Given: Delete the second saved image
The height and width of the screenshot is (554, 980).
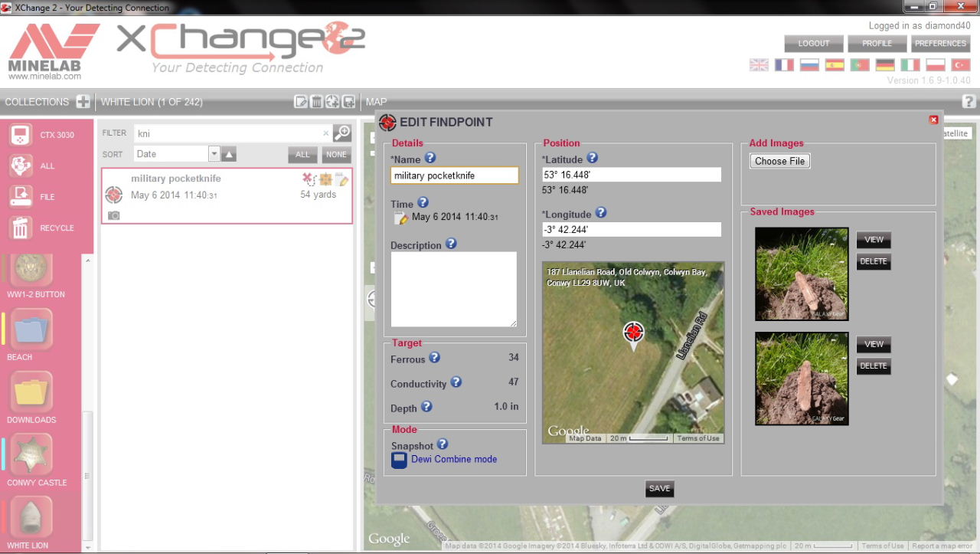Looking at the screenshot, I should tap(874, 366).
